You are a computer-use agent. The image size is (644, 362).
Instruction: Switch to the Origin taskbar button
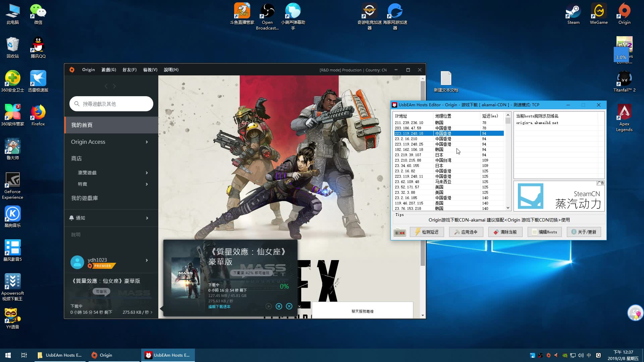tap(114, 355)
